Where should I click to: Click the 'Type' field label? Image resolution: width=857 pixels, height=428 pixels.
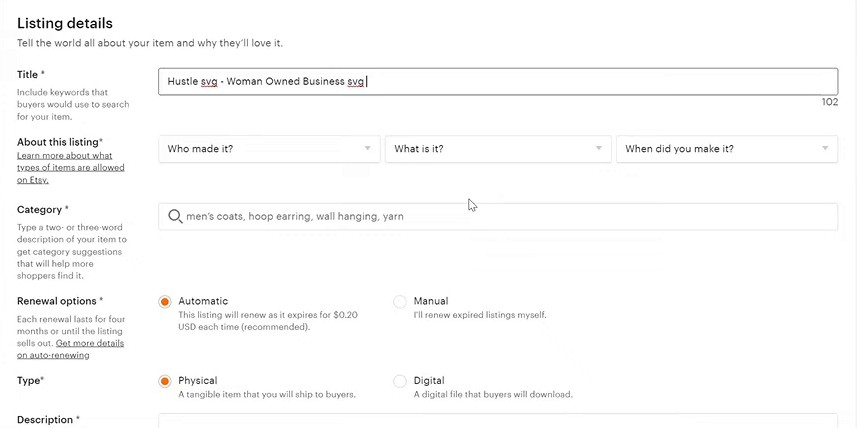[30, 380]
